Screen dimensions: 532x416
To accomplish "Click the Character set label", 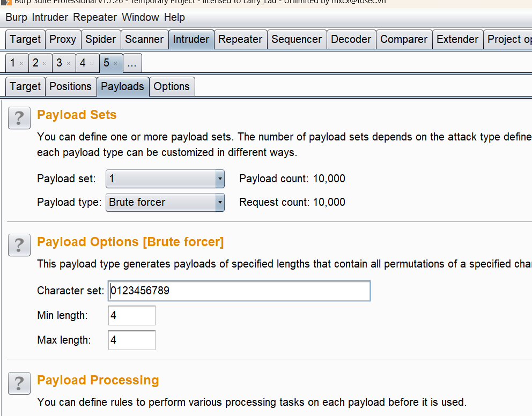I will (71, 291).
